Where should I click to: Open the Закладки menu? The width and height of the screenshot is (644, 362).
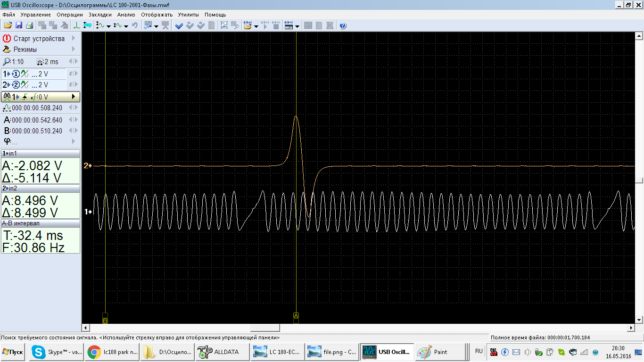point(99,15)
